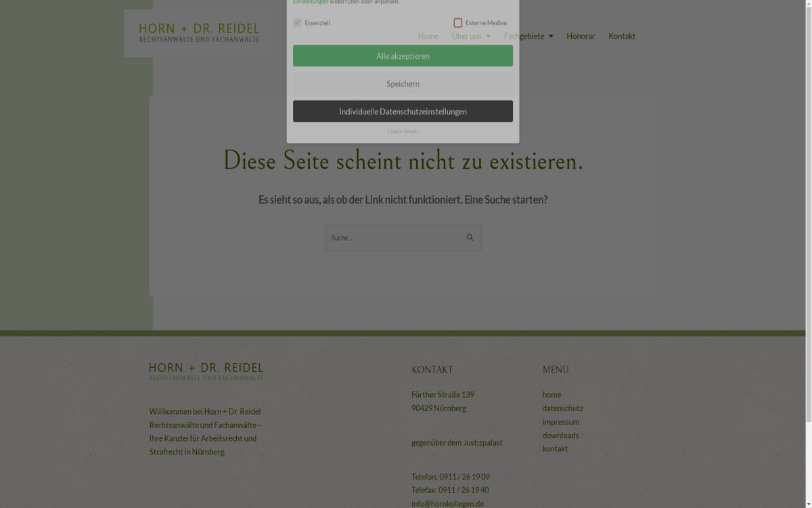Click Alle akzeptieren to accept cookies
Screen dimensions: 812x508
pyautogui.click(x=403, y=56)
